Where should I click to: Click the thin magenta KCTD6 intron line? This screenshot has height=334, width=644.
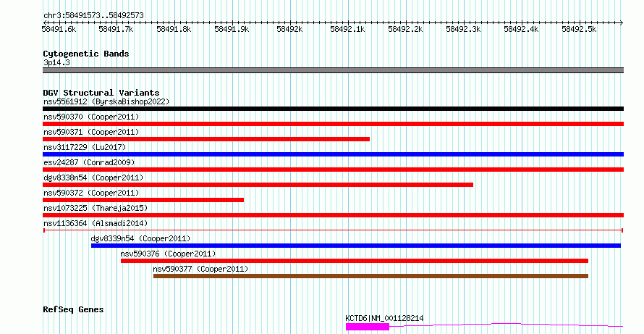point(506,325)
